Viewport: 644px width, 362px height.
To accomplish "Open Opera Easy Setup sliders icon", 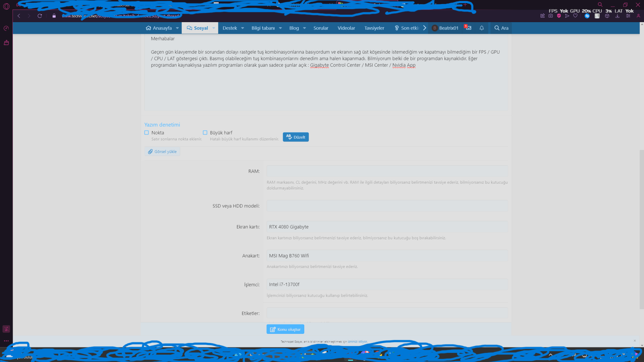I will (x=628, y=16).
